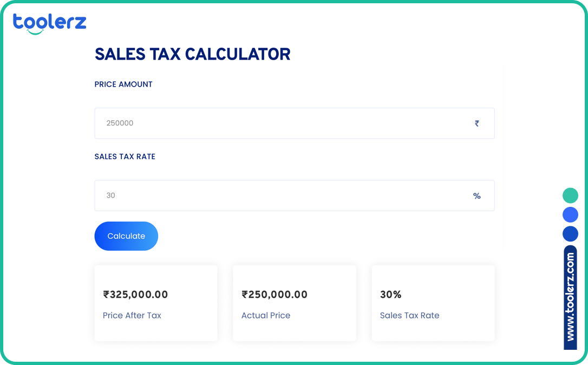Select the teal circle on the right edge
This screenshot has width=588, height=365.
pyautogui.click(x=570, y=195)
